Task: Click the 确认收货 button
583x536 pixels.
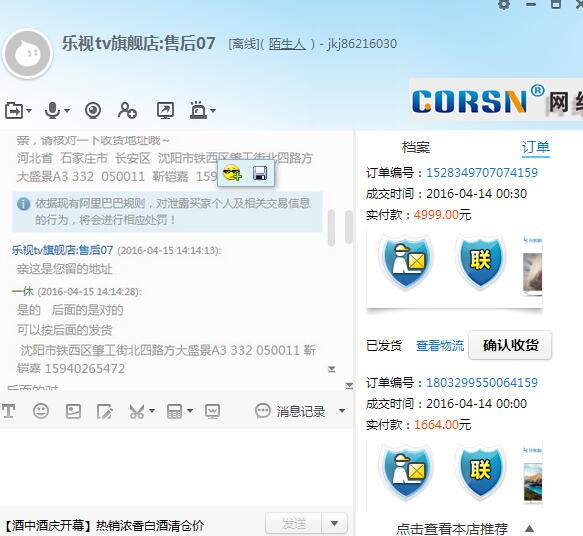Action: click(x=510, y=345)
